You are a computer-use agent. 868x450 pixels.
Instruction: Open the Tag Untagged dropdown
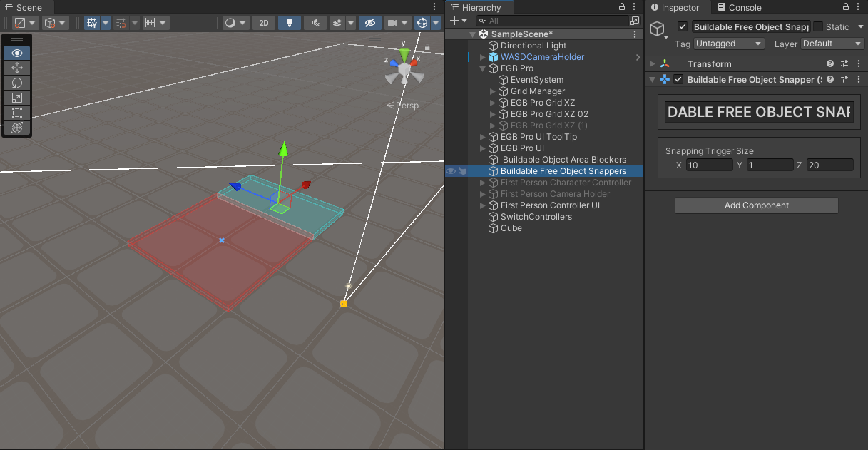[729, 44]
